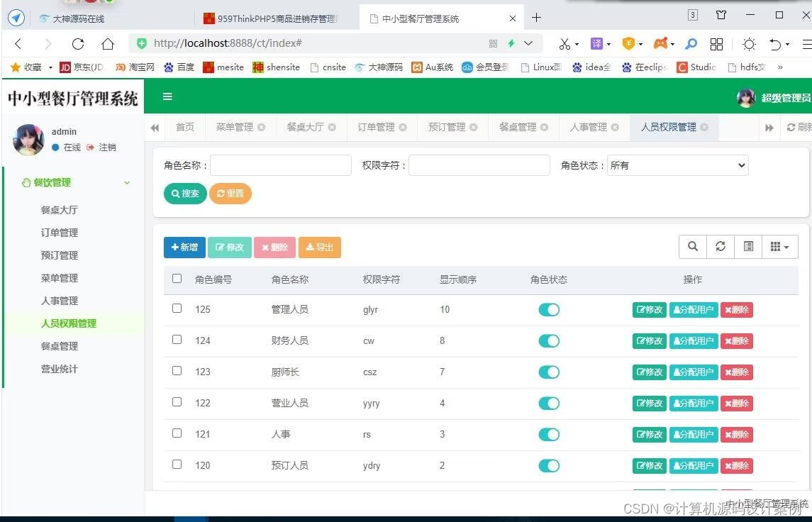The height and width of the screenshot is (522, 812).
Task: Click the translate icon in browser toolbar
Action: point(596,44)
